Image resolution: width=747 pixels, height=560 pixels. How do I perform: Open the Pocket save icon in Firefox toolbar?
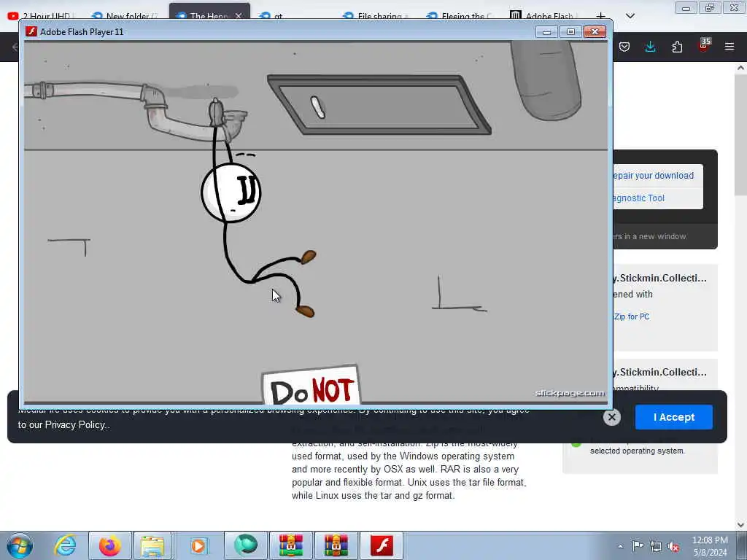(x=624, y=47)
